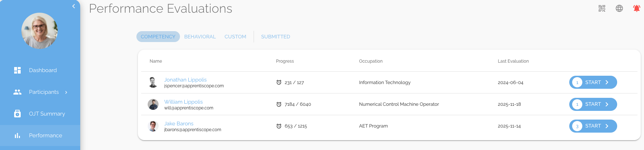
Task: Select the Competency tab
Action: point(158,37)
